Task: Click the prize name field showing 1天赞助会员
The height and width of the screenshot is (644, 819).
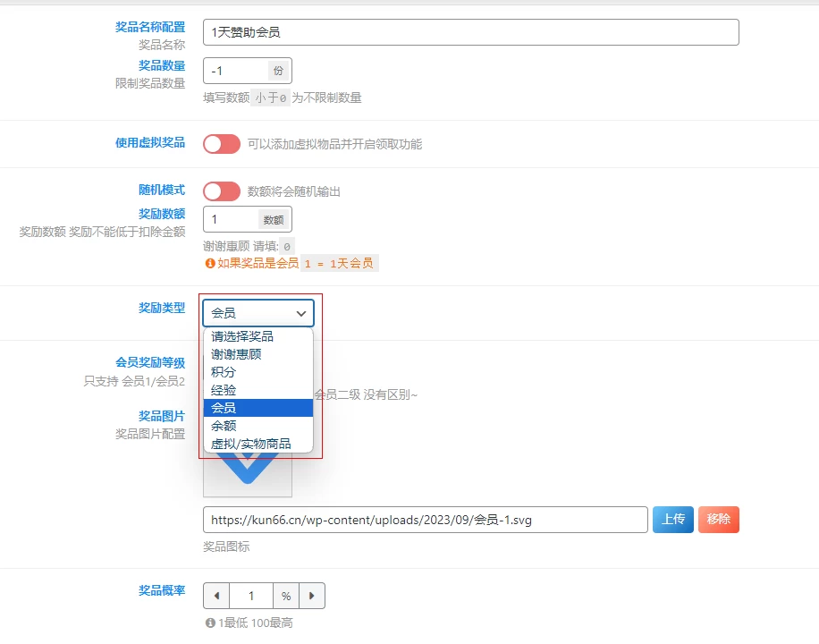Action: (x=472, y=31)
